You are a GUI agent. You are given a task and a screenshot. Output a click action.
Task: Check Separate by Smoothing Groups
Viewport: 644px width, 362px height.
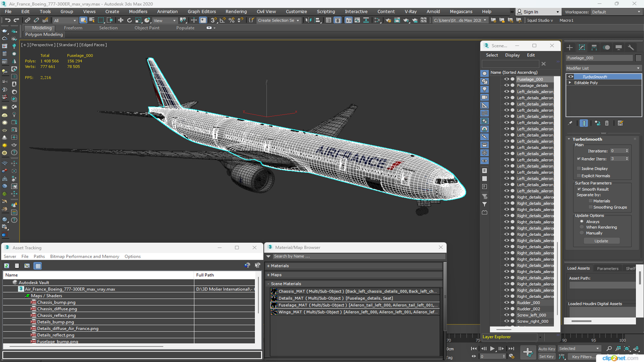click(591, 207)
